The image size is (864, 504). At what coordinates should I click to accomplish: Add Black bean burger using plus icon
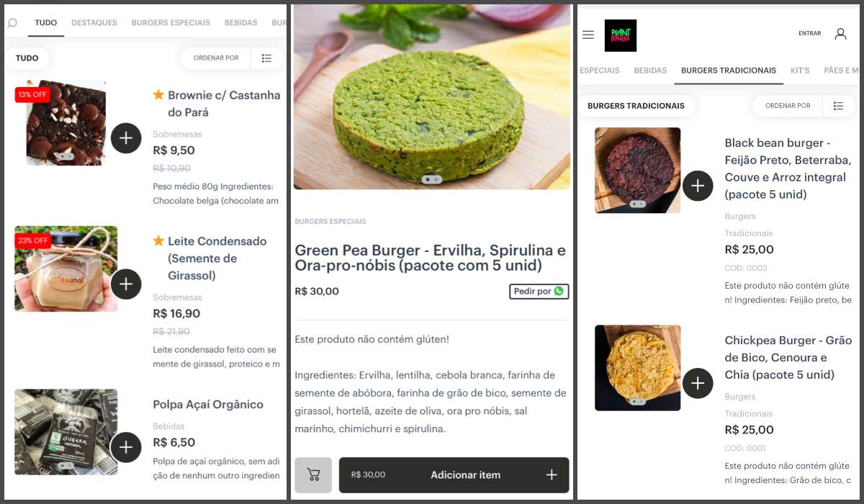click(x=698, y=186)
